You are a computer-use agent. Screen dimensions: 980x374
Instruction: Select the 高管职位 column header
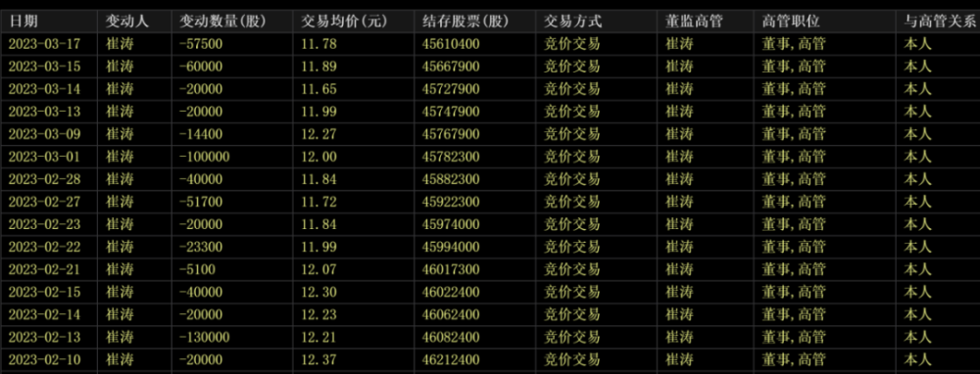coord(824,22)
